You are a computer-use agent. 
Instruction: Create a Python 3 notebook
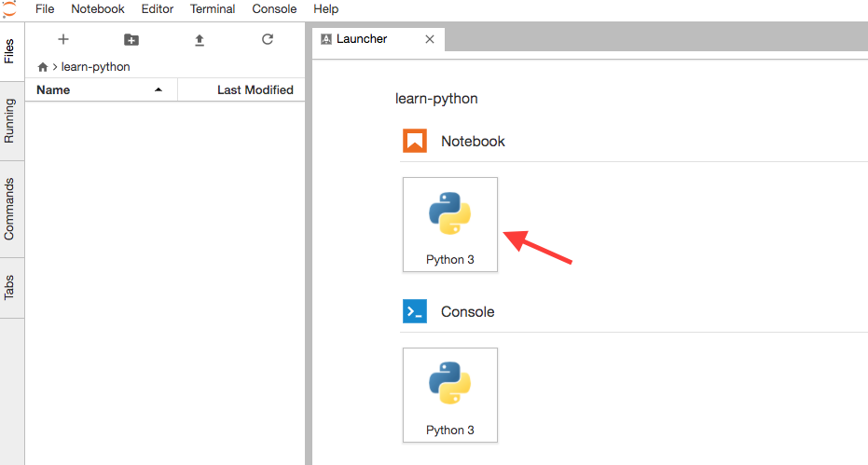coord(450,225)
